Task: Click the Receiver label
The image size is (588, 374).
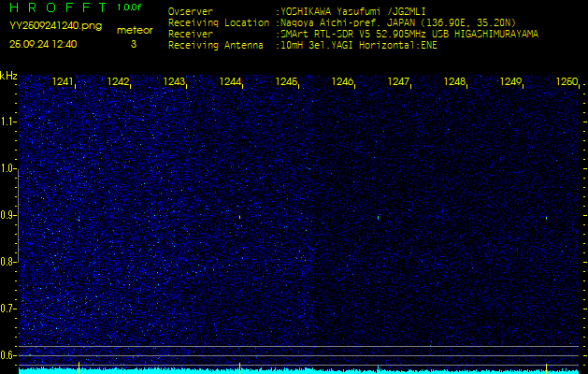Action: point(191,35)
